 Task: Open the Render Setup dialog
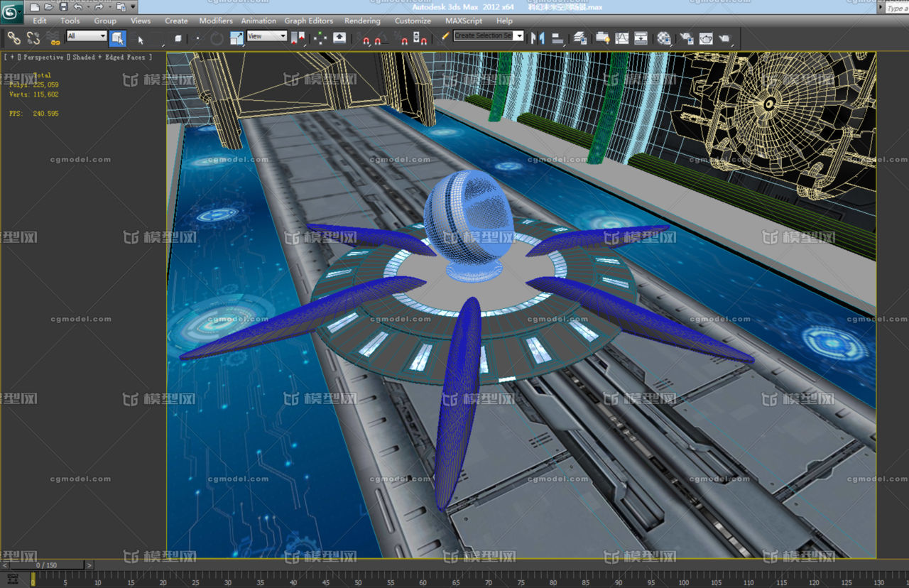pyautogui.click(x=685, y=38)
